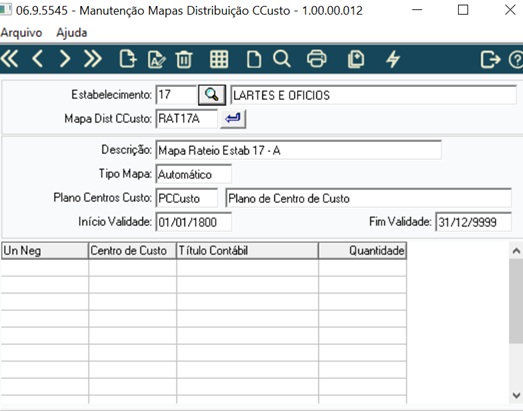Go to next record arrow

pyautogui.click(x=65, y=59)
